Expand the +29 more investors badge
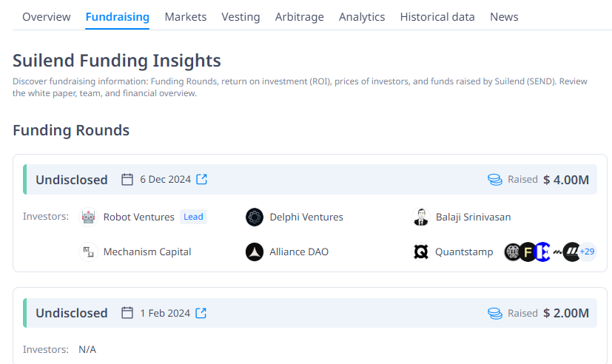 coord(587,252)
